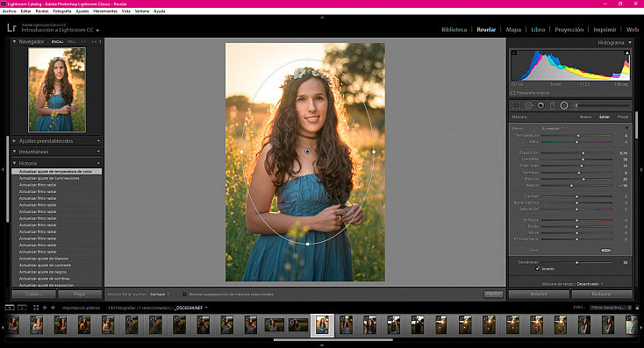Click the Pegar button
Viewport: 644px width, 348px height.
pos(80,294)
